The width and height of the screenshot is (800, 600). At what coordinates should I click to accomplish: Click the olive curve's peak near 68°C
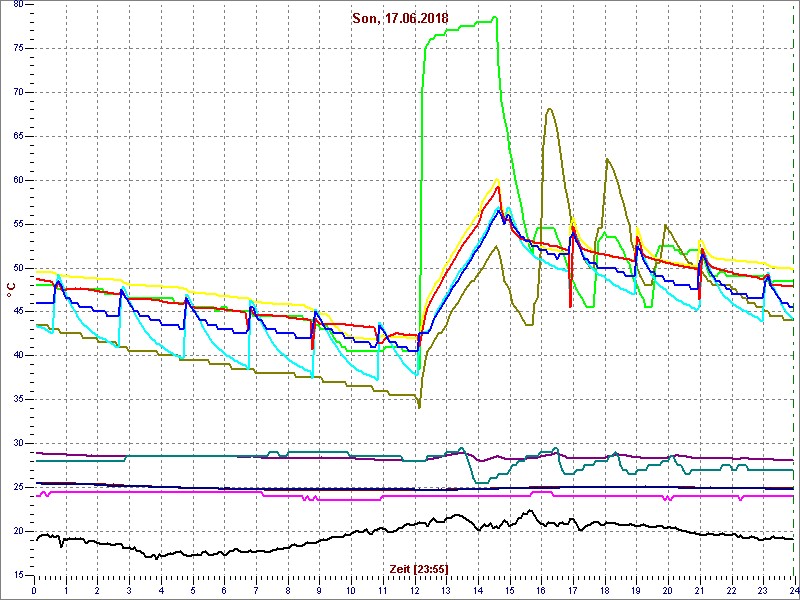[x=549, y=109]
